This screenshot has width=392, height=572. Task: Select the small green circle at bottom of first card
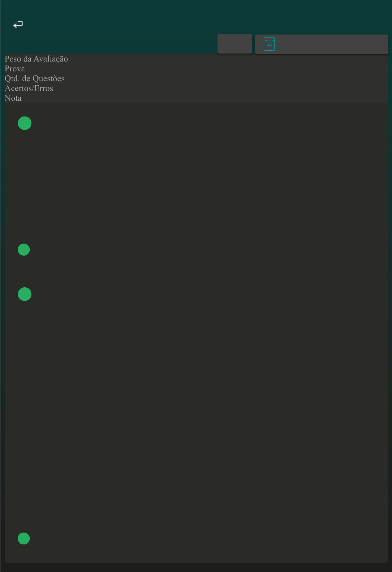pyautogui.click(x=24, y=250)
